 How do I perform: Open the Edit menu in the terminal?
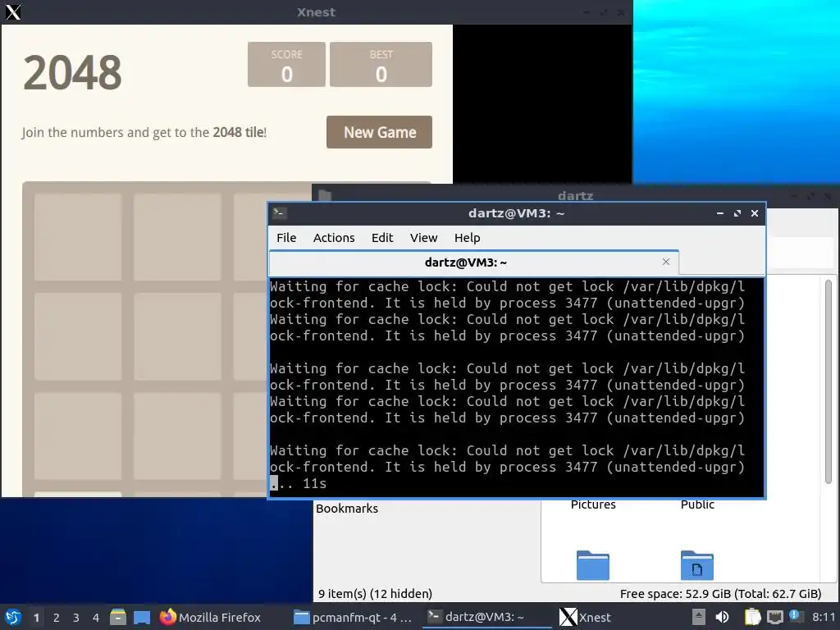382,237
